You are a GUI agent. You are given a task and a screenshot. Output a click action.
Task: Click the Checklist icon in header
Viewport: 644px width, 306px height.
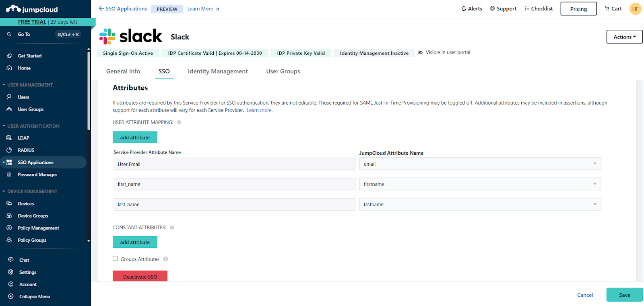tap(527, 8)
